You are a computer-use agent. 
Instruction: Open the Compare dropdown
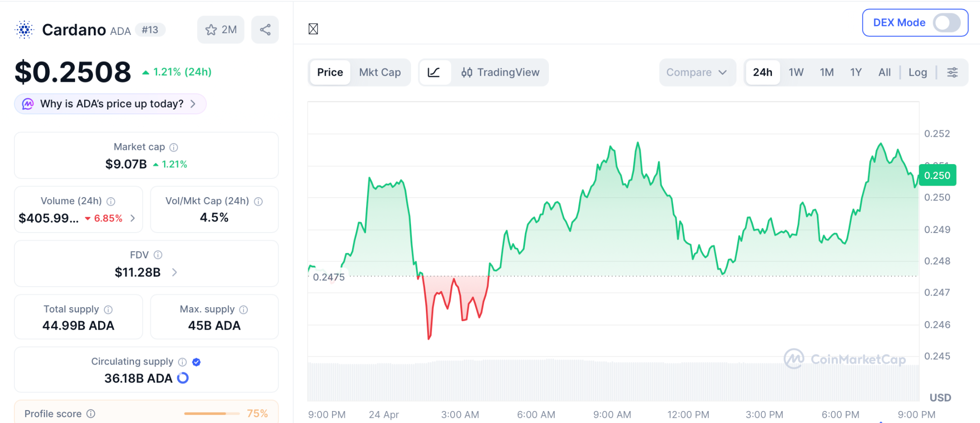tap(696, 72)
